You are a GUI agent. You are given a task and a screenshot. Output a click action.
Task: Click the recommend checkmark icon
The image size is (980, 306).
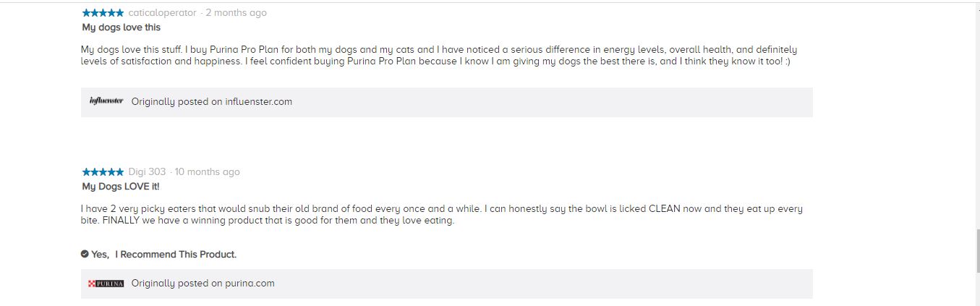85,254
